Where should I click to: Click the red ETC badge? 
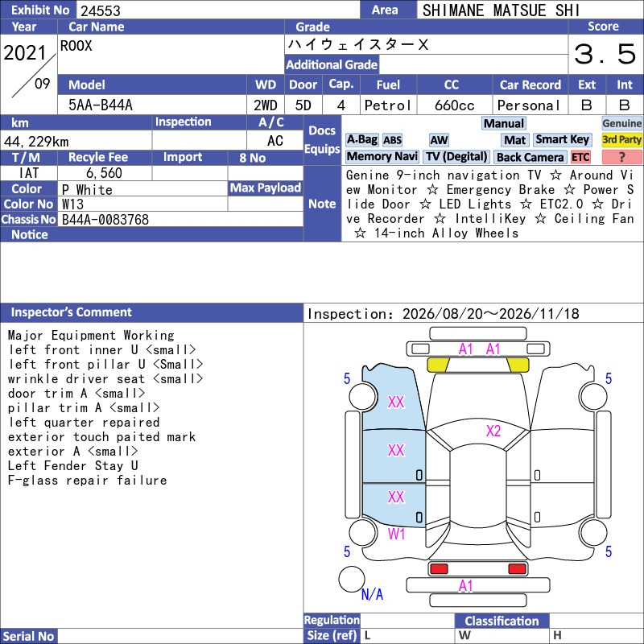click(x=580, y=157)
